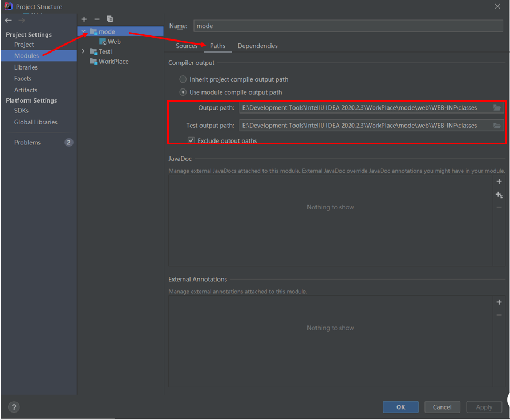Image resolution: width=510 pixels, height=420 pixels.
Task: Click the WorkPlace module folder icon
Action: (94, 62)
